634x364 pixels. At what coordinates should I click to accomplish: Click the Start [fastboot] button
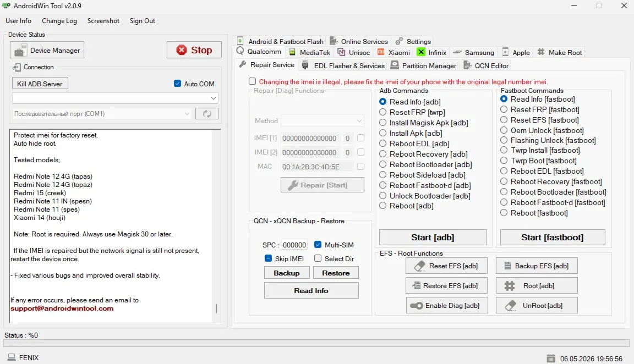553,238
